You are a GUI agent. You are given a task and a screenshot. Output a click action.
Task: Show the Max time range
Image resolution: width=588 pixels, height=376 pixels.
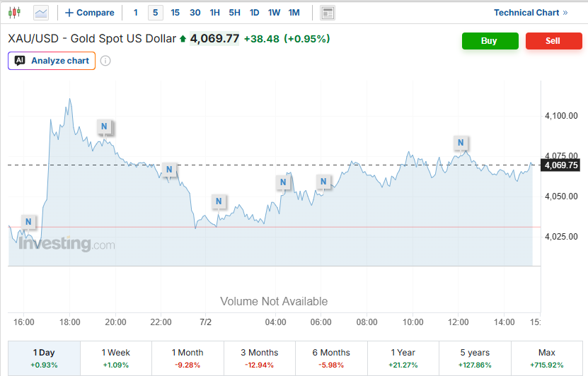click(547, 358)
